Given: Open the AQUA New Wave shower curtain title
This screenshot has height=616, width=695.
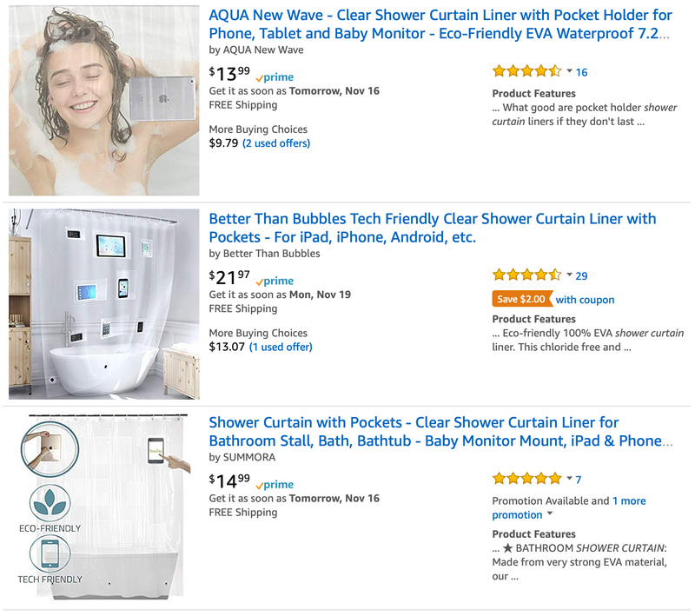Looking at the screenshot, I should pyautogui.click(x=440, y=24).
